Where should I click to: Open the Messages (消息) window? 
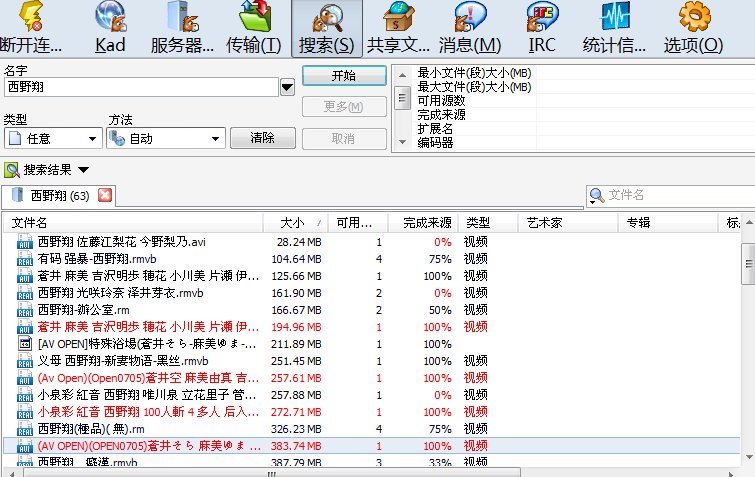(x=470, y=28)
